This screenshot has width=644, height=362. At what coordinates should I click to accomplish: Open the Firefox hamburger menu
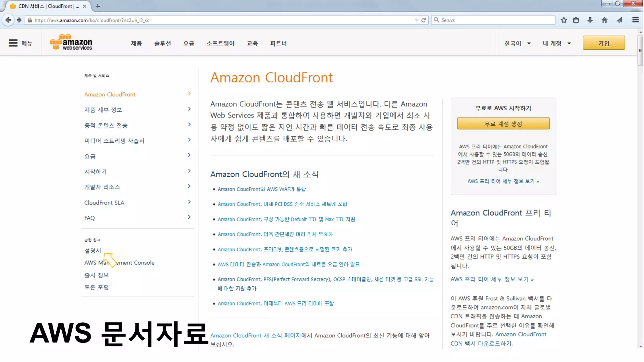click(x=636, y=20)
